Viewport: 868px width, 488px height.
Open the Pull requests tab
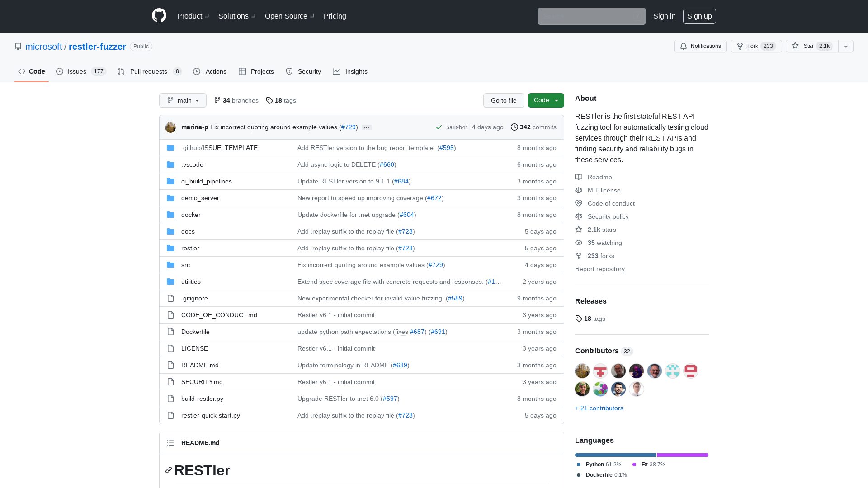tap(150, 71)
